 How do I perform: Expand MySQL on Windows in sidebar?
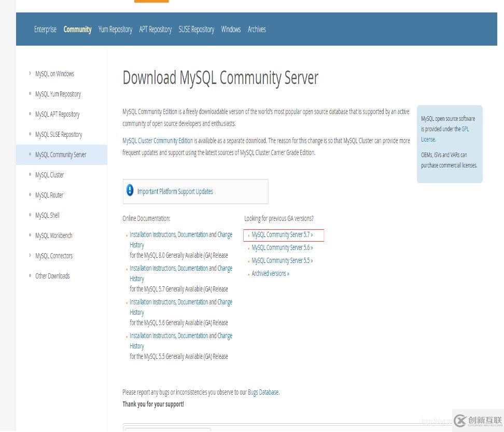click(x=54, y=74)
